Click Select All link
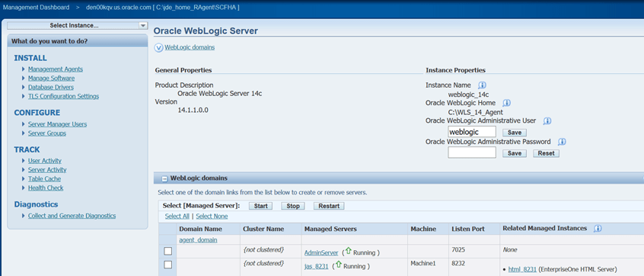This screenshot has width=644, height=276. click(177, 216)
